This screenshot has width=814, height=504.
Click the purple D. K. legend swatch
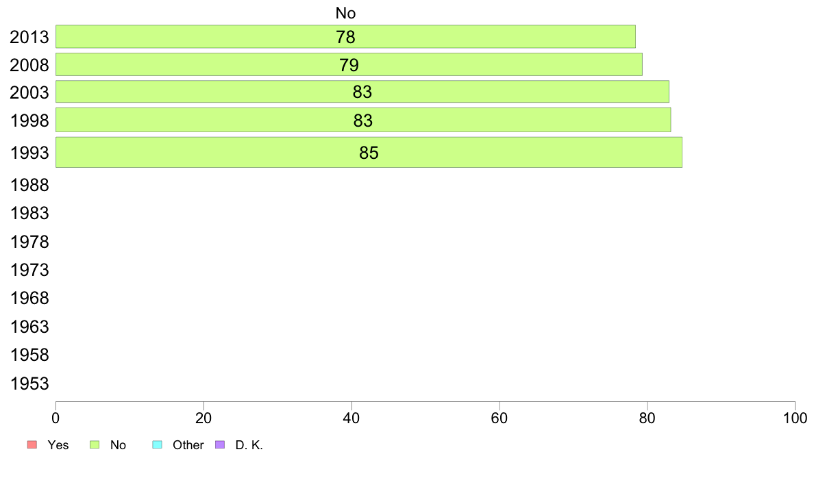[x=220, y=445]
